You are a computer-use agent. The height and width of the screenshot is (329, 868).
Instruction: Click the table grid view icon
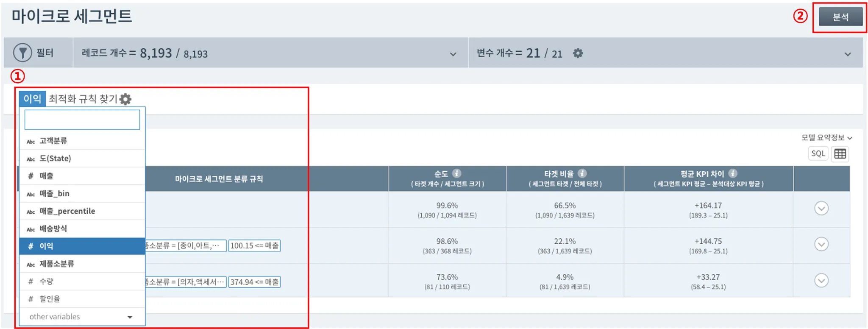pyautogui.click(x=840, y=154)
